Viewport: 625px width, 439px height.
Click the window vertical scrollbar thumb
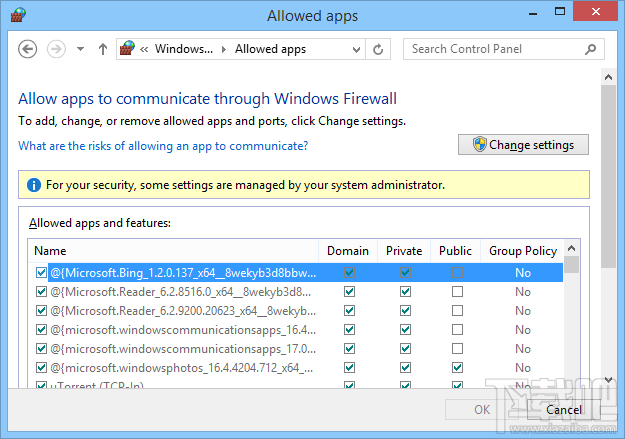coord(608,176)
